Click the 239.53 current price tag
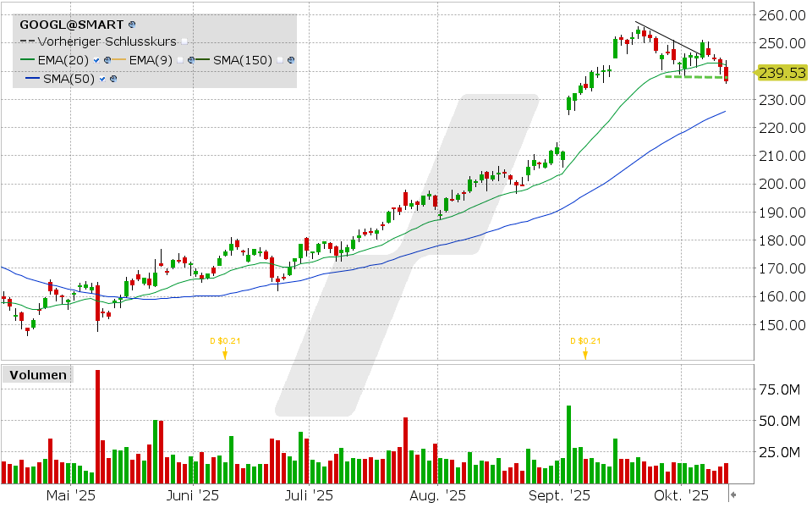Viewport: 812px width, 508px height. click(782, 73)
